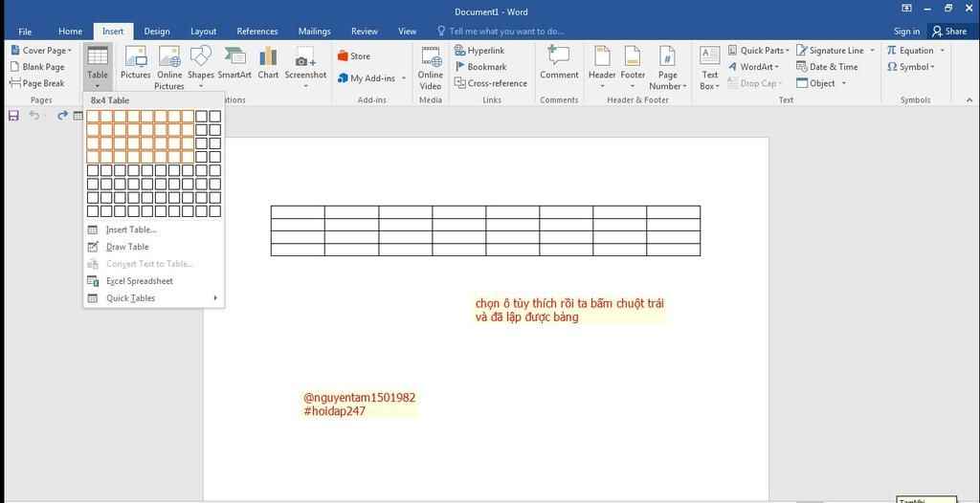Open the References tab
Viewport: 980px width, 503px height.
256,32
